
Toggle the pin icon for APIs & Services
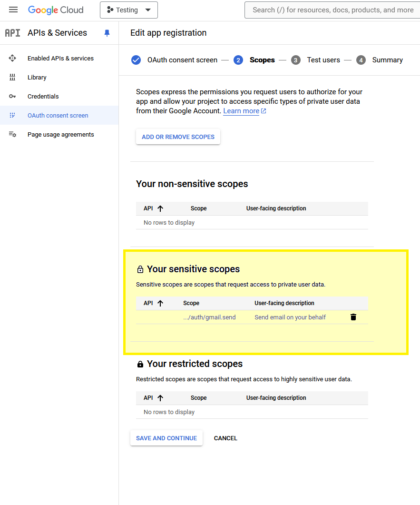(x=107, y=33)
